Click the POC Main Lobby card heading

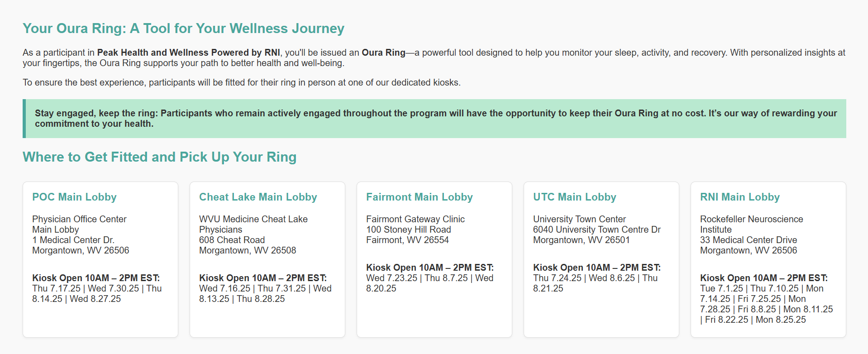click(x=74, y=197)
